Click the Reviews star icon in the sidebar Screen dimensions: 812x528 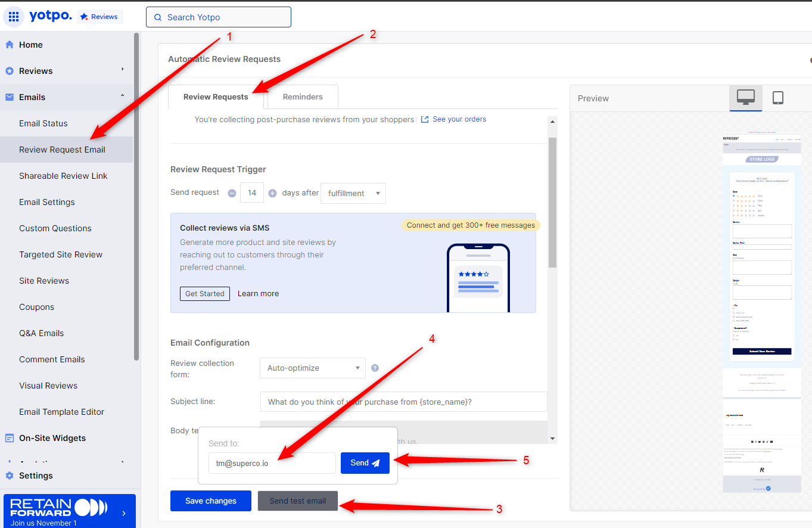click(10, 71)
